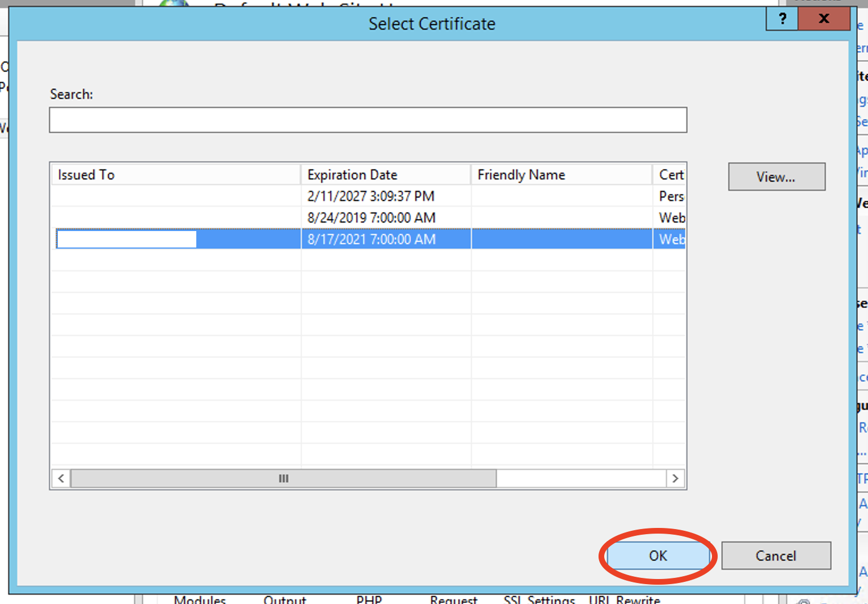Click the right scroll arrow
This screenshot has height=604, width=868.
coord(675,479)
